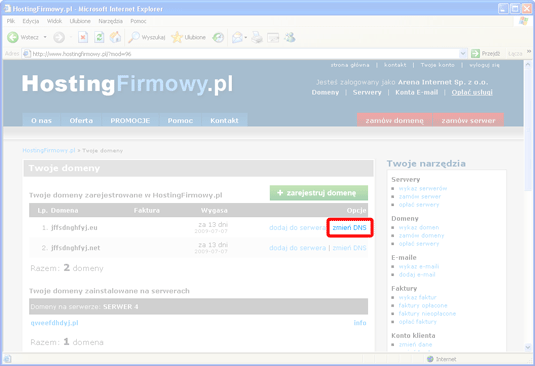Click the Domeny account link

(x=325, y=92)
